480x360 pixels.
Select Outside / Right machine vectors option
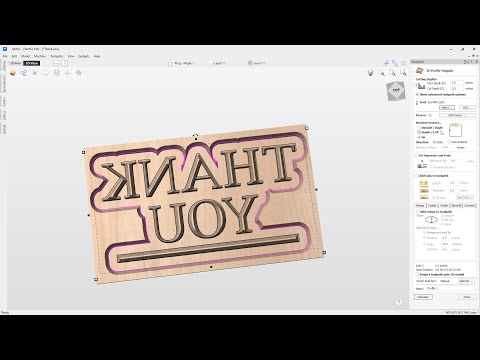coord(419,128)
